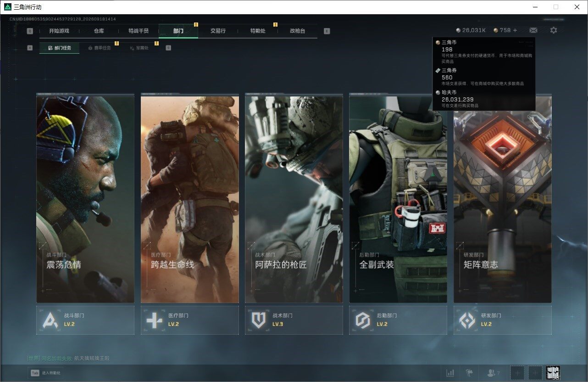Open the player avatar in bottom bar
The width and height of the screenshot is (588, 382).
point(553,373)
